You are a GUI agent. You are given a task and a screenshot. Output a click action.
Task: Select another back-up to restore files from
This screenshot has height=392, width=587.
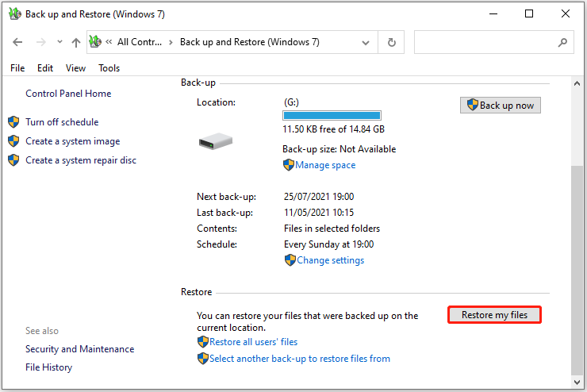(x=300, y=359)
